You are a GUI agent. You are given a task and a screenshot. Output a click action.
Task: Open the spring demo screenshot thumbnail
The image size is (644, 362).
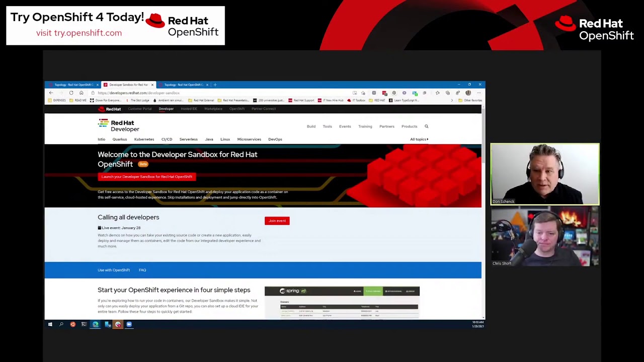pos(342,303)
